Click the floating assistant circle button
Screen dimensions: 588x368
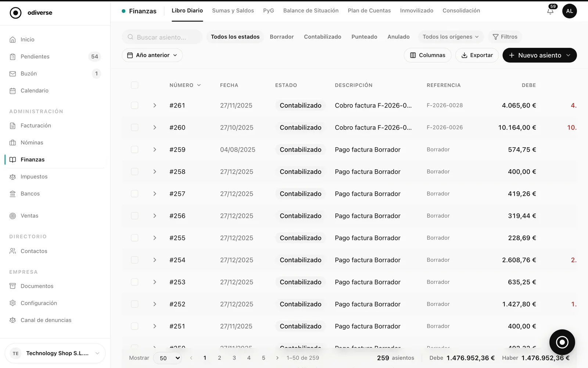(562, 342)
